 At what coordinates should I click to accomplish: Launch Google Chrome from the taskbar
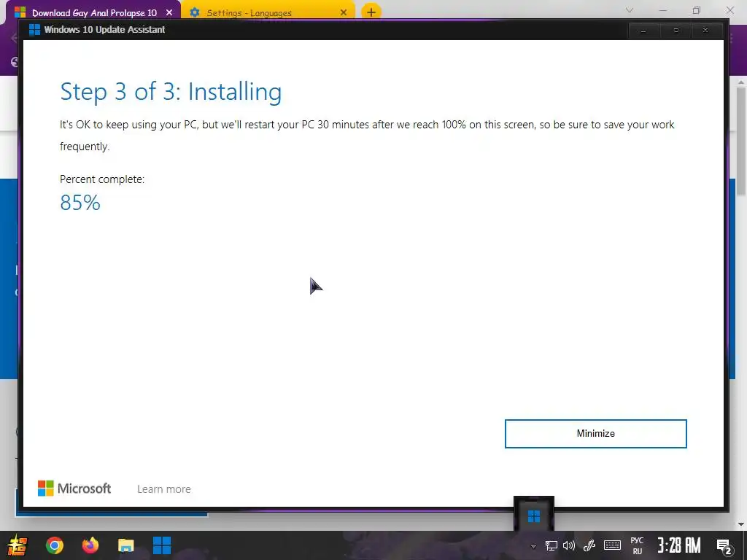coord(54,545)
